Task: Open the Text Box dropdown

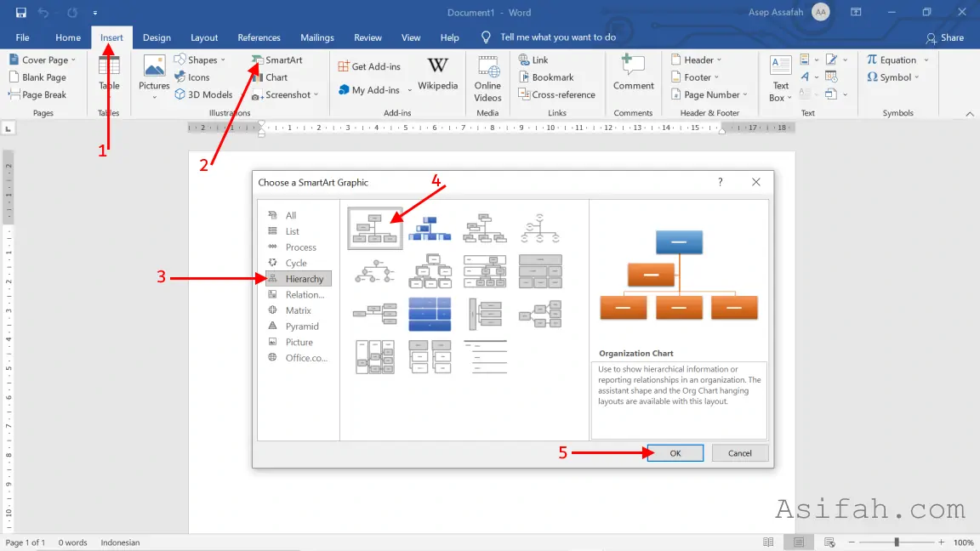Action: [781, 79]
